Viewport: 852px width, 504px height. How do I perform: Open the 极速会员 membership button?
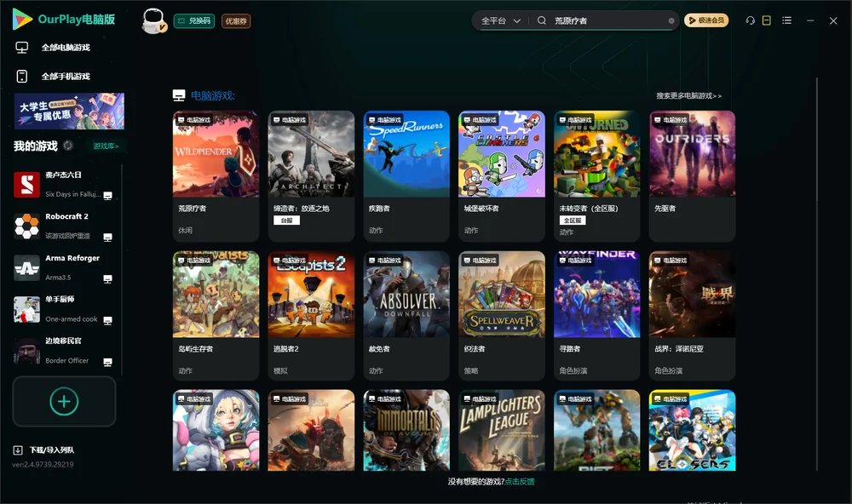[x=706, y=20]
